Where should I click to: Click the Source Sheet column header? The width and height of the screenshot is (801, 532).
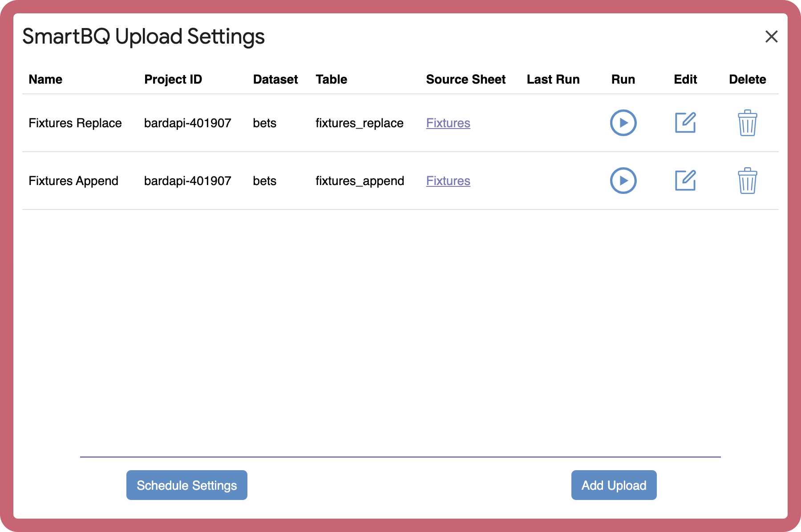(466, 79)
